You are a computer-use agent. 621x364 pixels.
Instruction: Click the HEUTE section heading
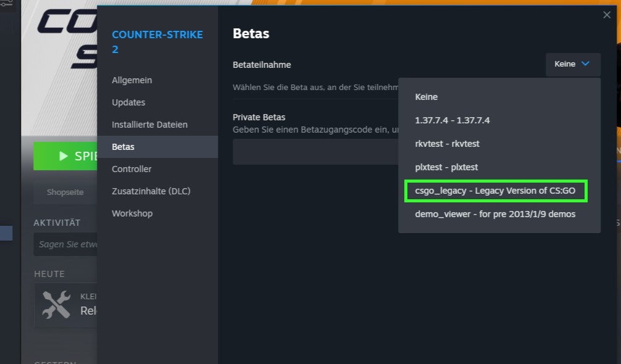pyautogui.click(x=49, y=274)
